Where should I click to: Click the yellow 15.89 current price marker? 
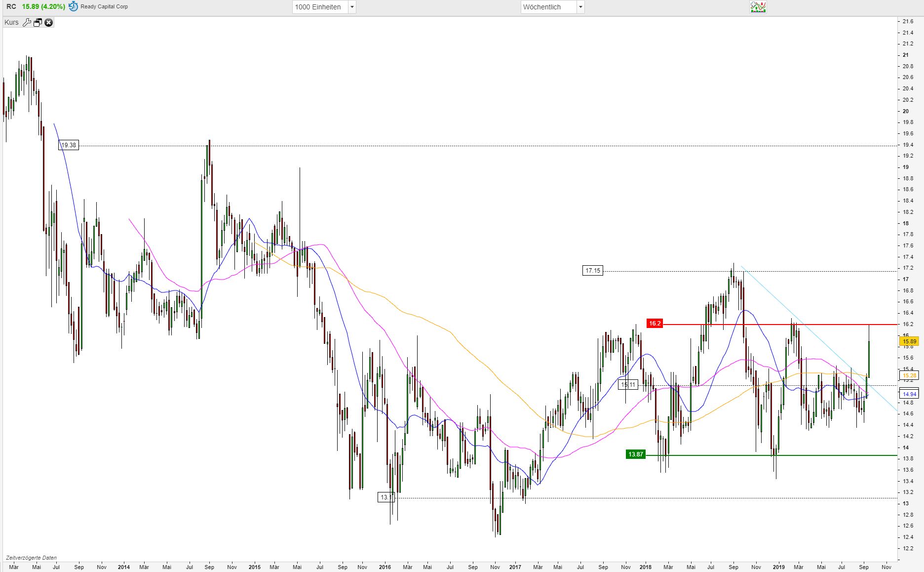910,341
